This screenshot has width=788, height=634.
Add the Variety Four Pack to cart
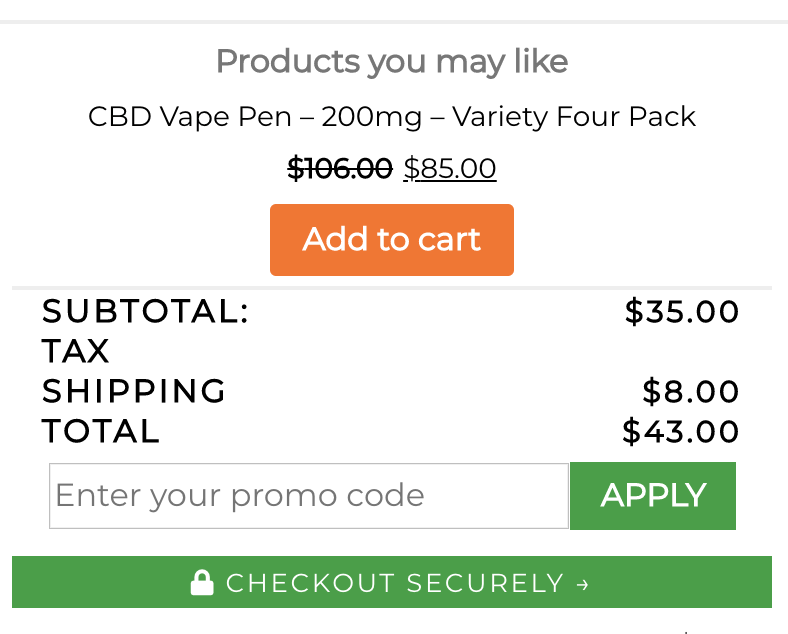392,240
